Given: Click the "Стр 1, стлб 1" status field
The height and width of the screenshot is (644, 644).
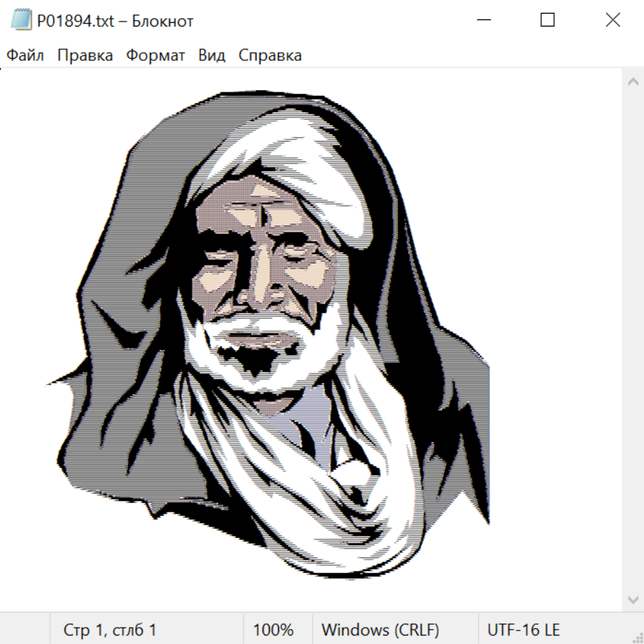Looking at the screenshot, I should 110,630.
